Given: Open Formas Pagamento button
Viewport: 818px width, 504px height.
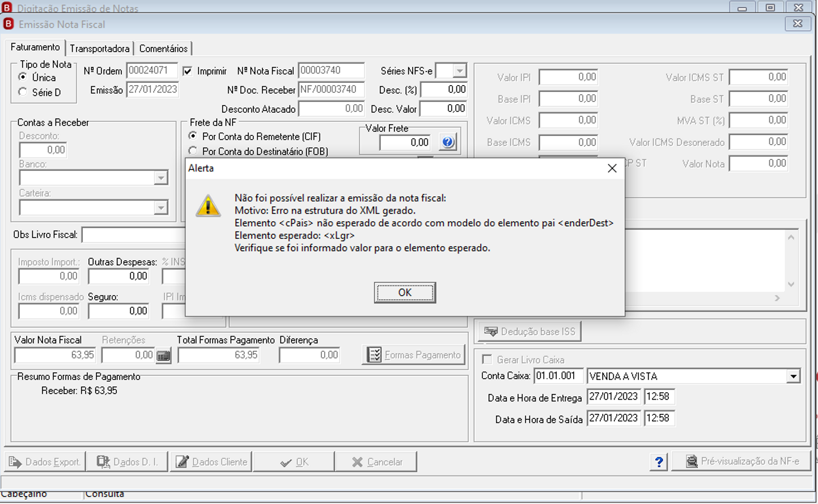Looking at the screenshot, I should (x=414, y=355).
